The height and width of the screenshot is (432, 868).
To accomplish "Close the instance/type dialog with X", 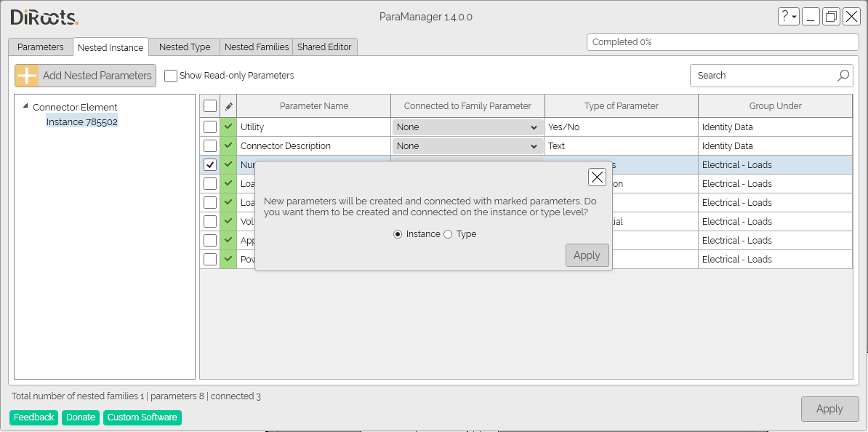I will (x=597, y=177).
